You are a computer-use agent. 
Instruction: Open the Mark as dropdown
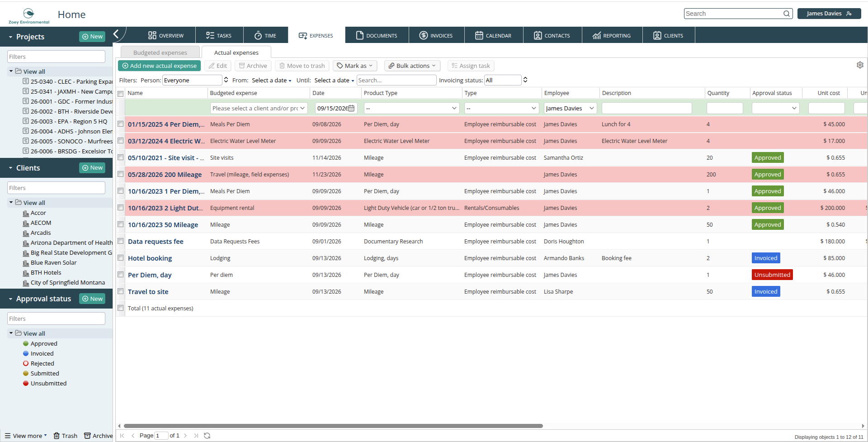pyautogui.click(x=355, y=66)
